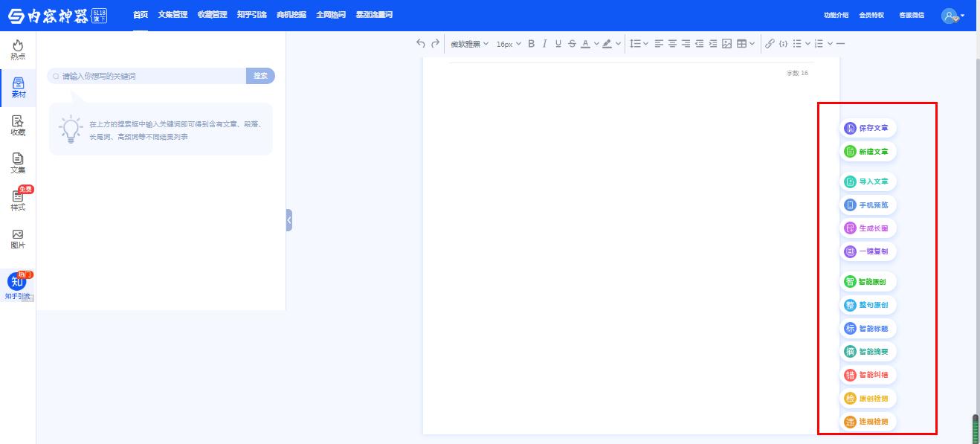This screenshot has height=444, width=980.
Task: Click the 智能纠错 smart error correction icon
Action: pos(850,375)
